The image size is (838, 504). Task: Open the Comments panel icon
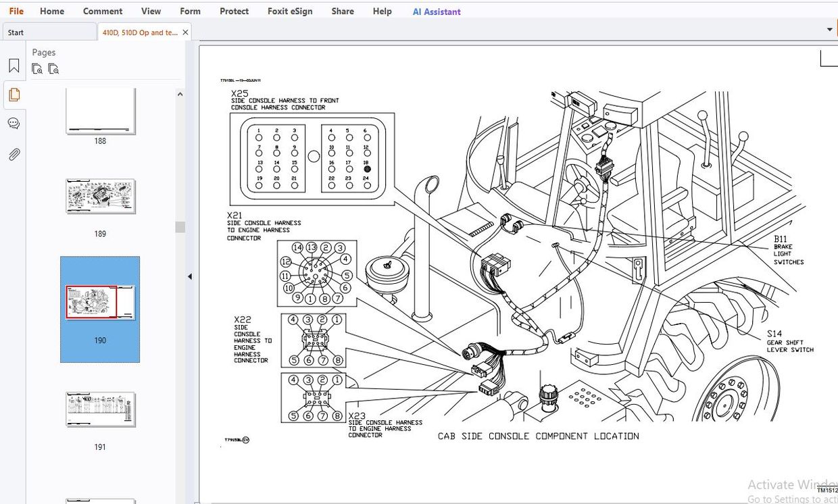(x=14, y=124)
